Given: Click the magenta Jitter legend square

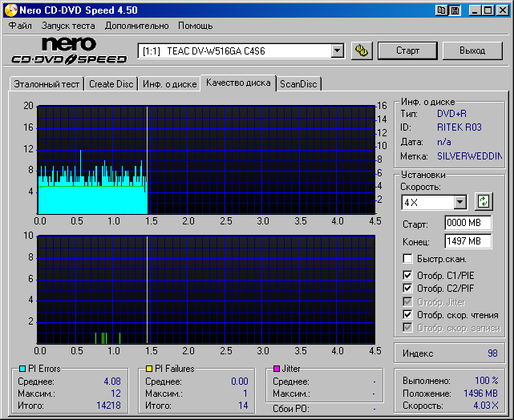Looking at the screenshot, I should tap(277, 369).
